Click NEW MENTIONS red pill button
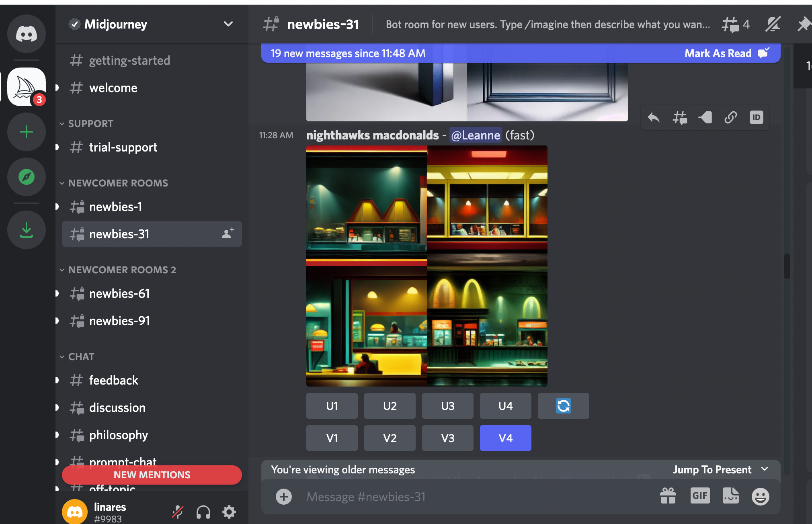 click(x=152, y=475)
